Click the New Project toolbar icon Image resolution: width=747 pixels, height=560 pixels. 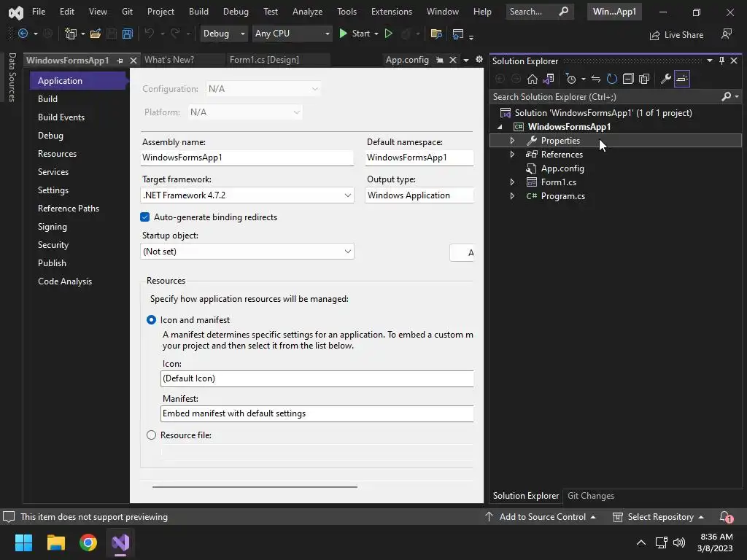click(x=71, y=34)
